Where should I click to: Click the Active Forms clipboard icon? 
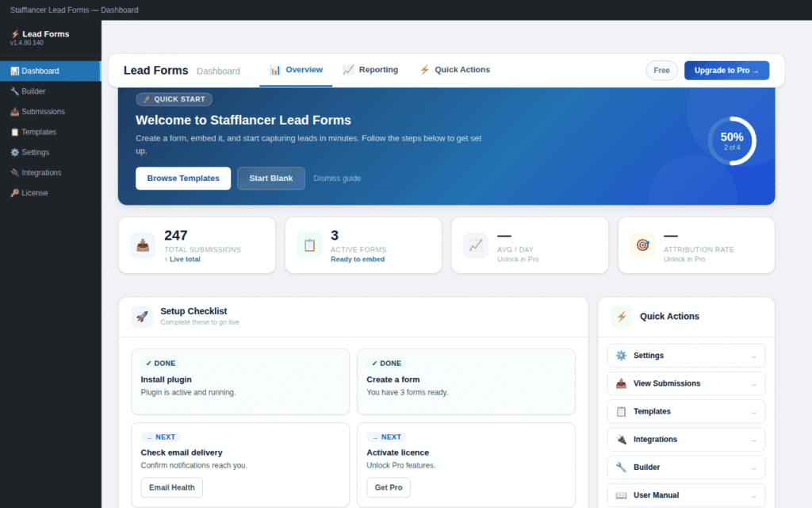click(x=310, y=245)
